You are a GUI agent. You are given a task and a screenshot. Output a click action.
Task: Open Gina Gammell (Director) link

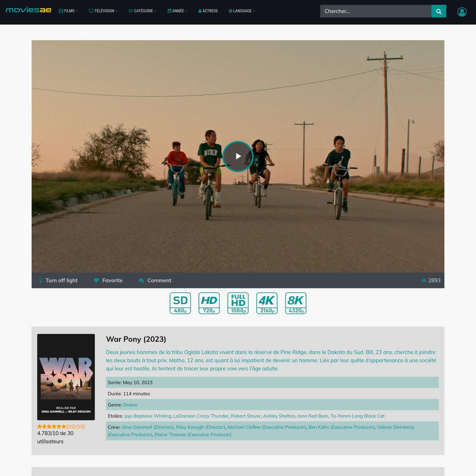coord(148,427)
